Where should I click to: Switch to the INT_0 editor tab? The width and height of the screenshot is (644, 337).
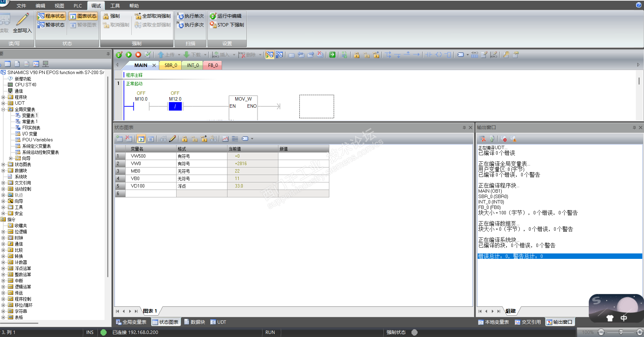193,65
